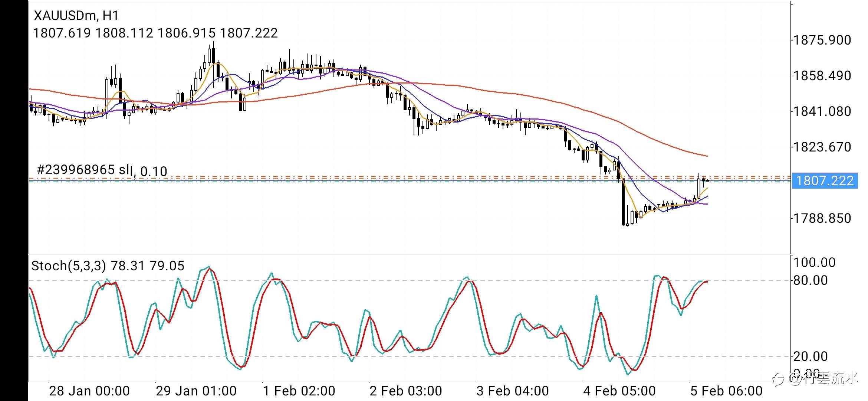Click the 1788.850 price axis label
Viewport: 868px width, 401px height.
tap(822, 218)
